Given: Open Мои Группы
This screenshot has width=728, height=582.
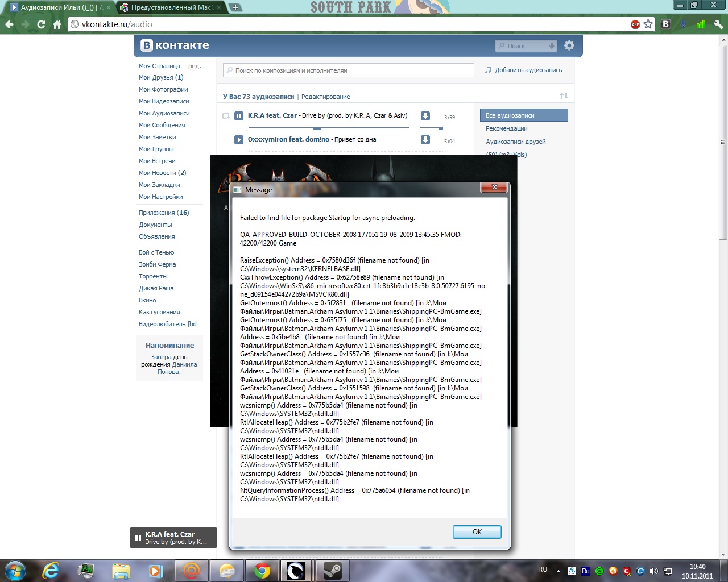Looking at the screenshot, I should 156,149.
